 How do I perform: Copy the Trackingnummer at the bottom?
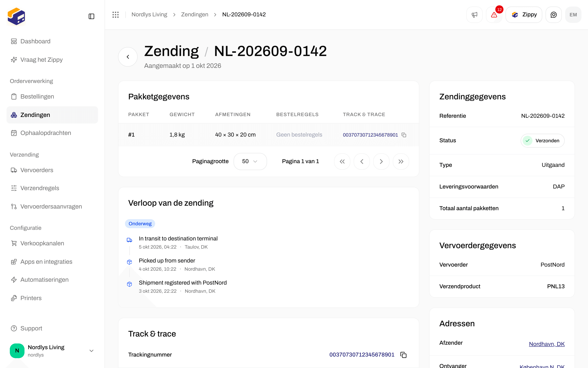click(x=403, y=355)
